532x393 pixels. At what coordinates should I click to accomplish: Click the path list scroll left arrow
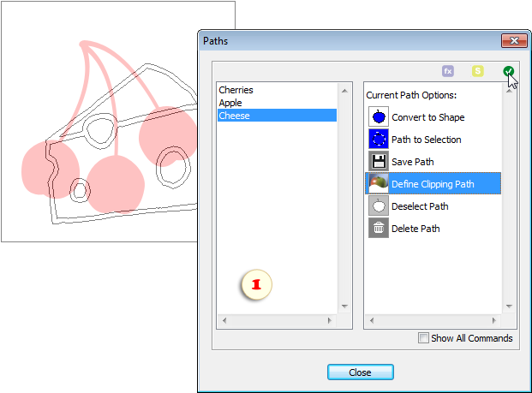click(x=224, y=320)
